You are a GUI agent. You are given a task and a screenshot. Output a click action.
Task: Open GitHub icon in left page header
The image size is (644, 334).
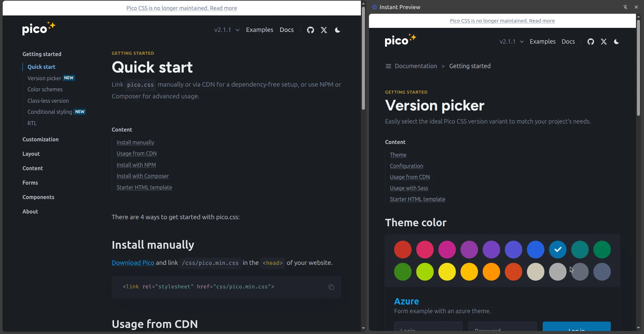(310, 30)
